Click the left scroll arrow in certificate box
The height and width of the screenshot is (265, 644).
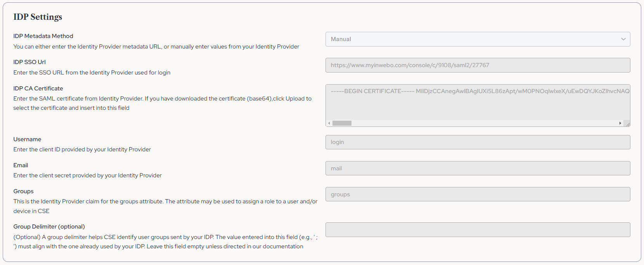329,123
